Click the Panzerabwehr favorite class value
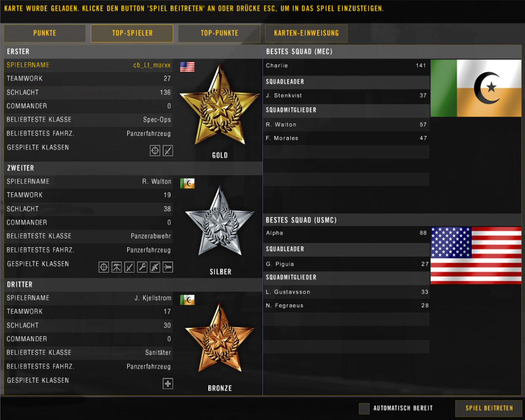 point(151,236)
